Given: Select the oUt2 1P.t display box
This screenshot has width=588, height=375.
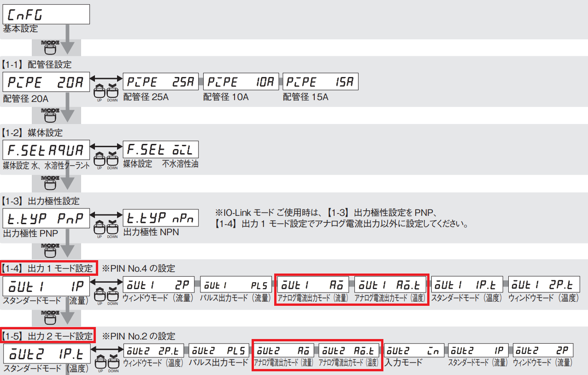Looking at the screenshot, I should point(46,354).
